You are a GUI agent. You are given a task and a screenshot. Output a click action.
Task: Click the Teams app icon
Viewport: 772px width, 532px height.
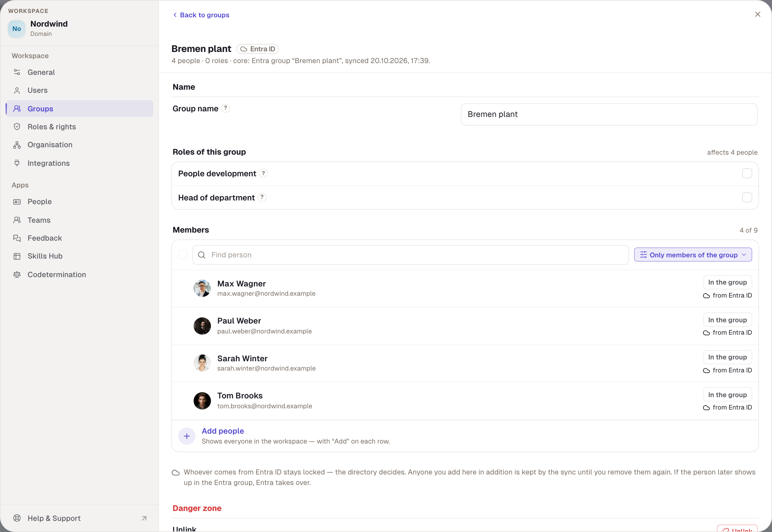click(17, 220)
